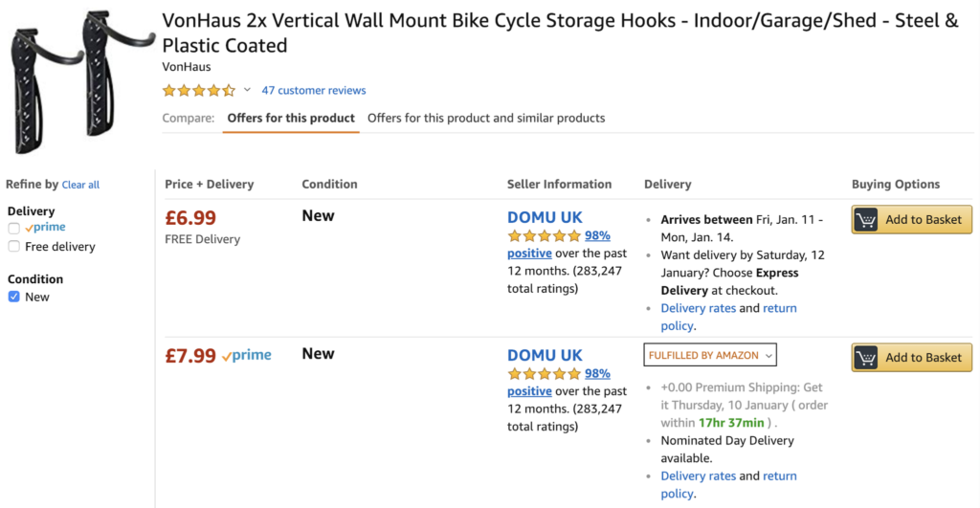Open the first offer's return policy link
The width and height of the screenshot is (980, 508).
(x=779, y=309)
